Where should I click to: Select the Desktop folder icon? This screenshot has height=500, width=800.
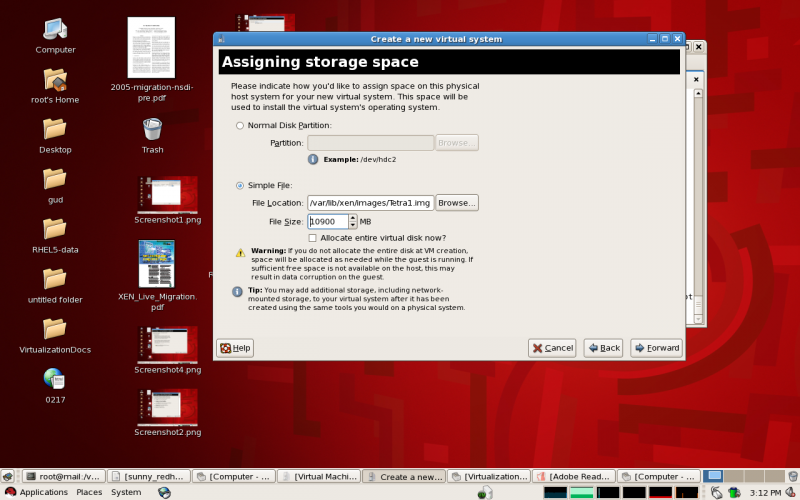55,130
